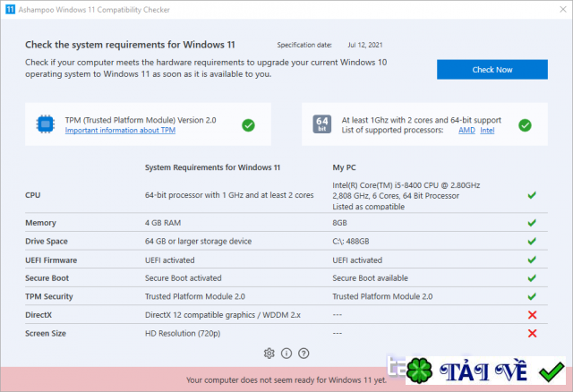Image resolution: width=573 pixels, height=392 pixels.
Task: Click the help question mark icon
Action: pyautogui.click(x=304, y=353)
